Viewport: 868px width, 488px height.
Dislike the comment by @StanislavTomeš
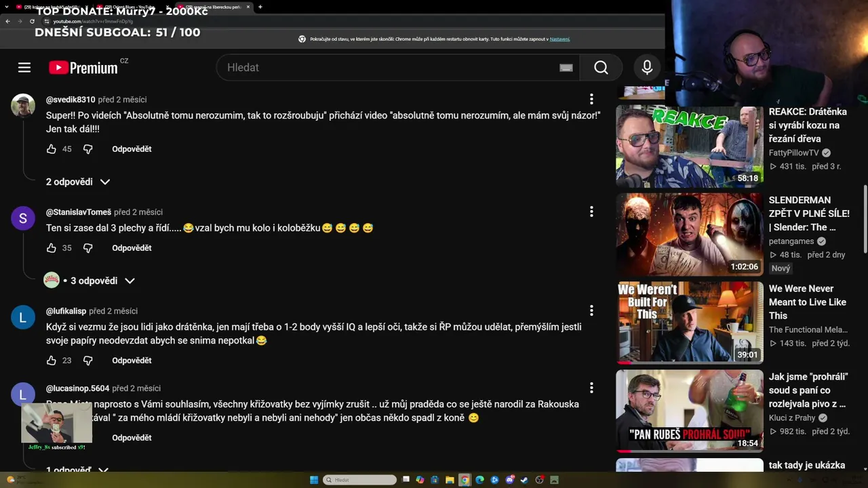click(x=87, y=248)
